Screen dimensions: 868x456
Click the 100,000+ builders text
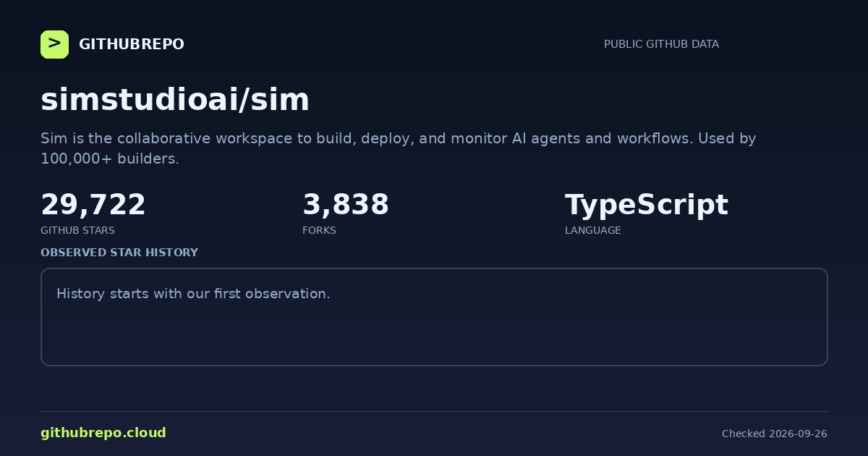[x=110, y=159]
